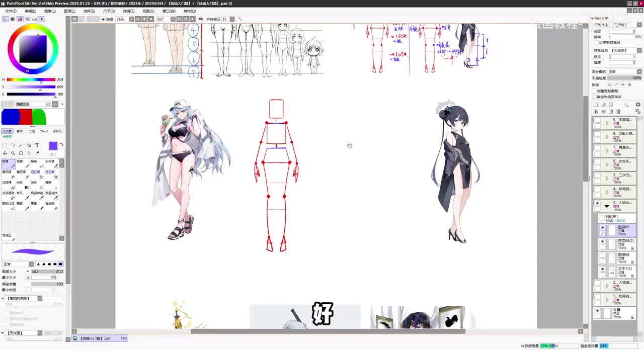Open the 图像(C) menu
644x350 pixels.
coord(50,11)
